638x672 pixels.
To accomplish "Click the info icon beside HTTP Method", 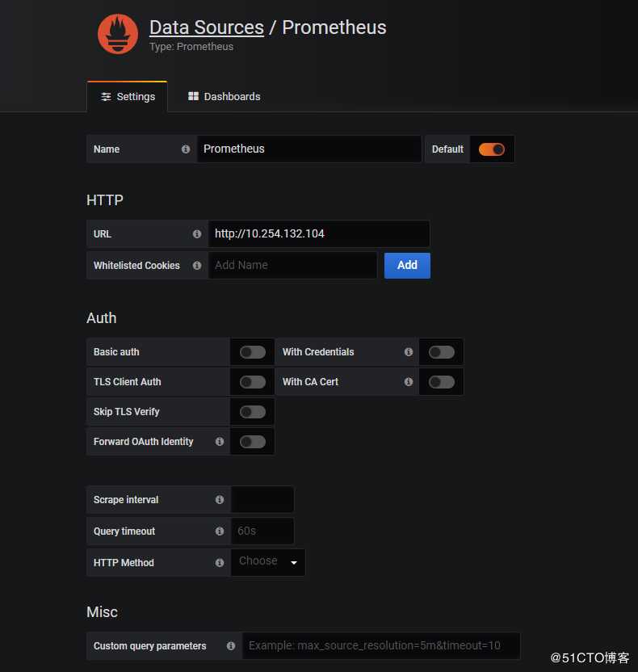I will point(220,563).
